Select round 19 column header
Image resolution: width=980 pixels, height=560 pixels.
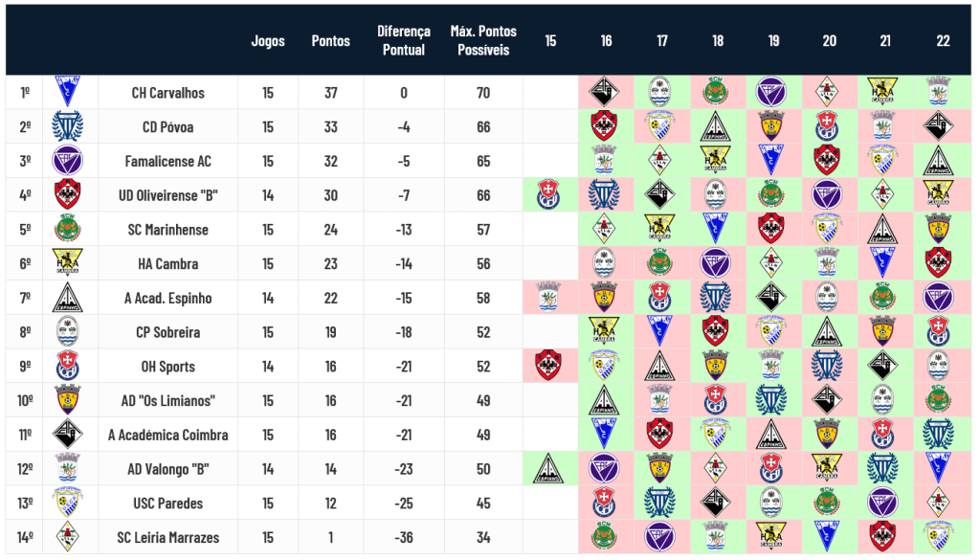click(x=773, y=40)
